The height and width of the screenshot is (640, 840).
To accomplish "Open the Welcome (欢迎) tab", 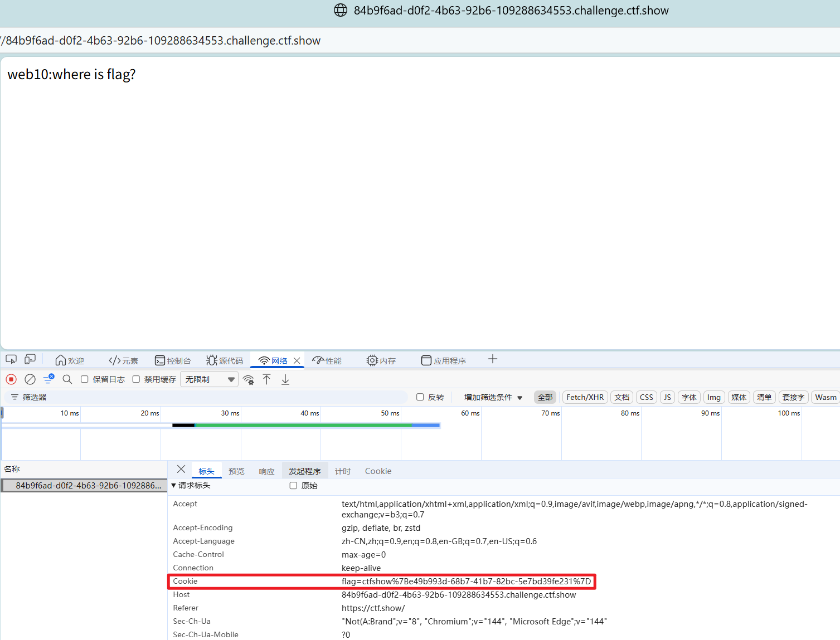I will click(x=70, y=360).
